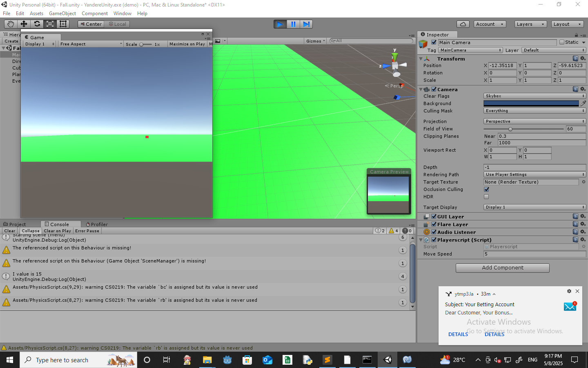This screenshot has width=588, height=368.
Task: Disable the Flare Layer component
Action: pos(434,224)
